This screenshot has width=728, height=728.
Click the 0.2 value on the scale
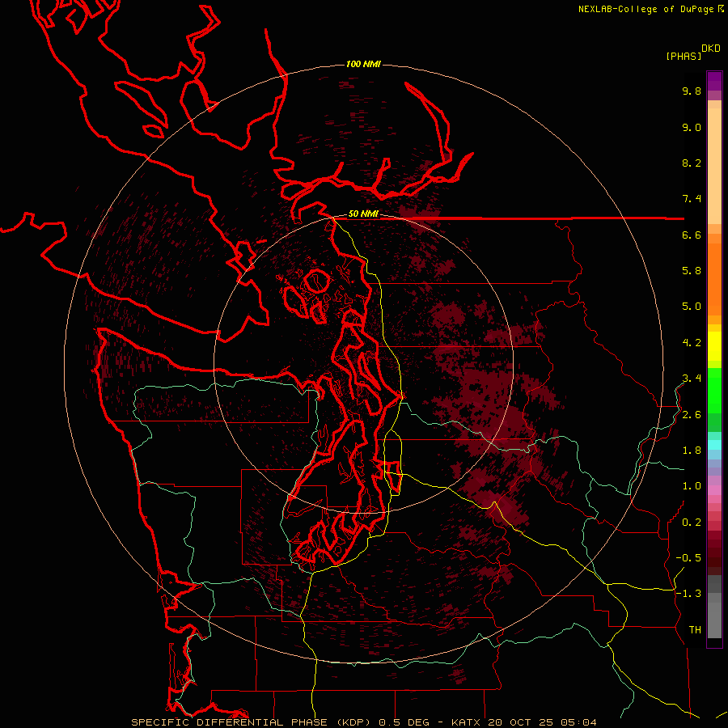692,523
